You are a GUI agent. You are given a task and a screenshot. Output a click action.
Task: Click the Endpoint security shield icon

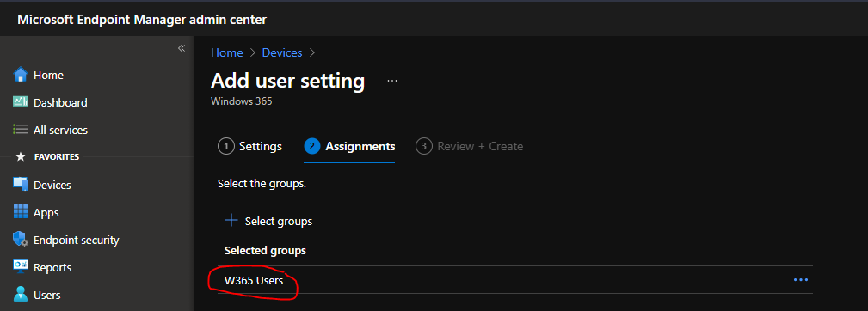pyautogui.click(x=21, y=240)
